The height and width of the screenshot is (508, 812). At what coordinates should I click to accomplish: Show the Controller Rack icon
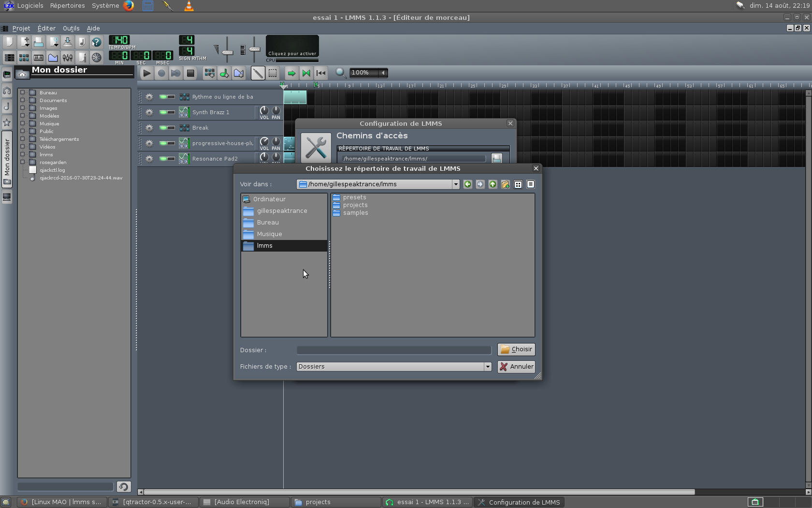(x=96, y=57)
